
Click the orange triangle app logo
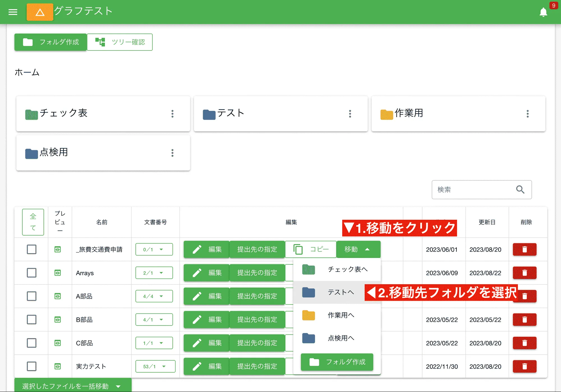[40, 12]
